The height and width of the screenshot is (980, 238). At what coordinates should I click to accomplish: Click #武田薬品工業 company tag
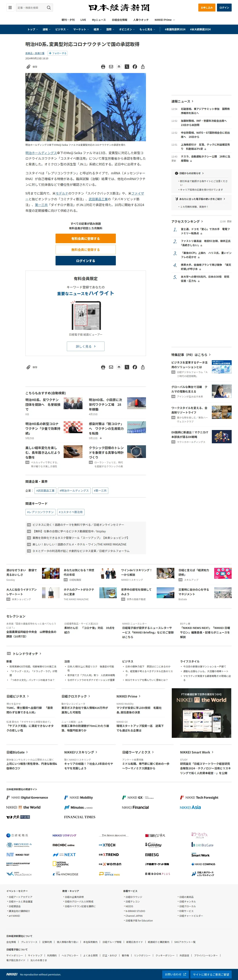[45, 490]
